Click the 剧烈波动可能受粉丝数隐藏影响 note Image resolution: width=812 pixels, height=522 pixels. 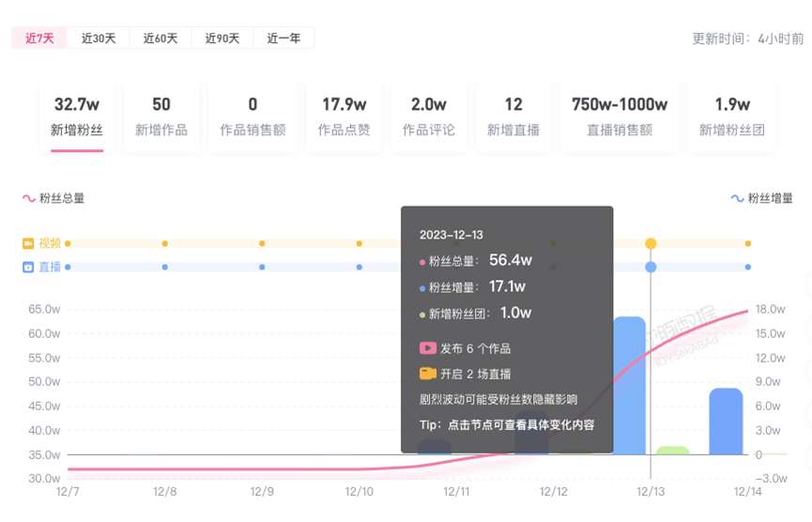point(498,399)
